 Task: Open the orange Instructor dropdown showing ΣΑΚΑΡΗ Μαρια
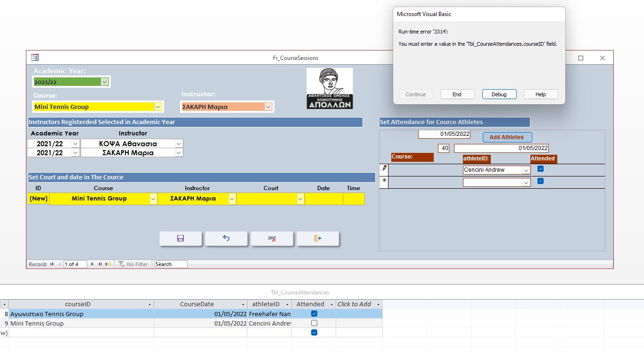pos(268,107)
